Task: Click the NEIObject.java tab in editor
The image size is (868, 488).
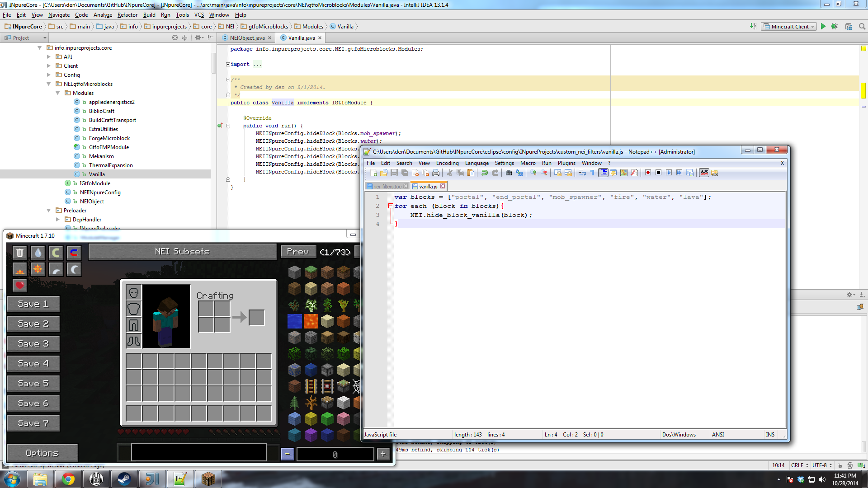Action: pyautogui.click(x=245, y=38)
